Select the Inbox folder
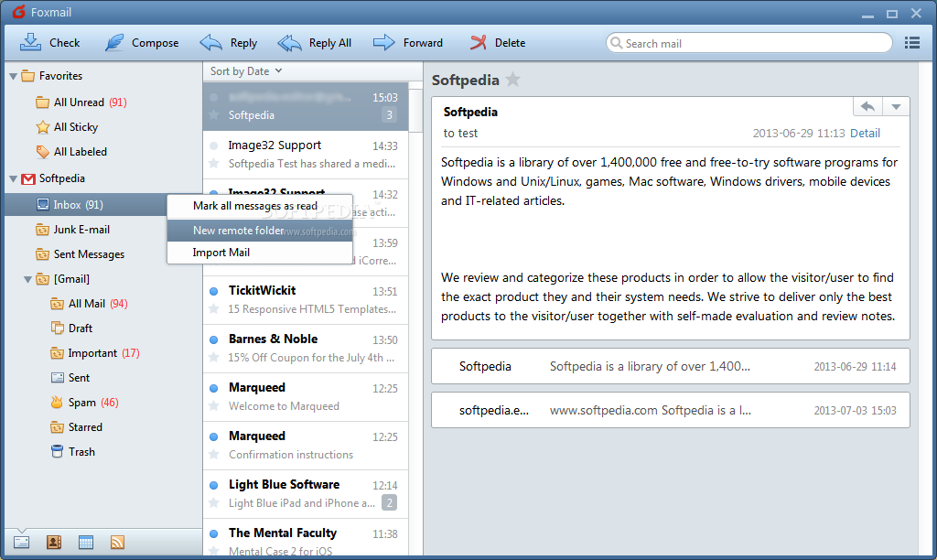 85,204
